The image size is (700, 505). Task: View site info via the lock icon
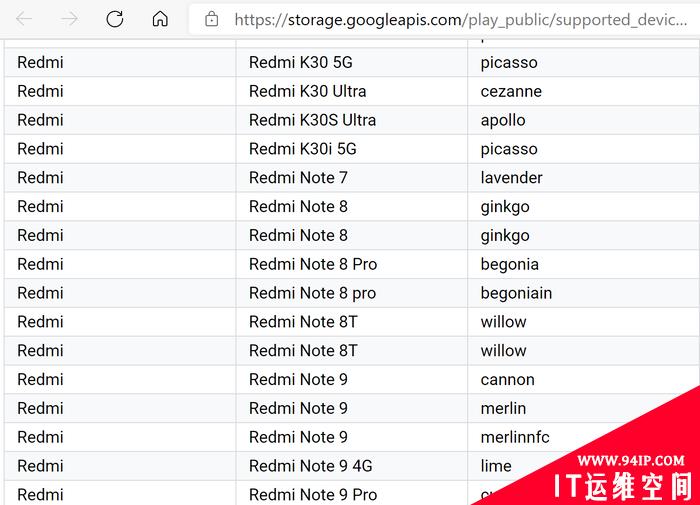click(212, 19)
